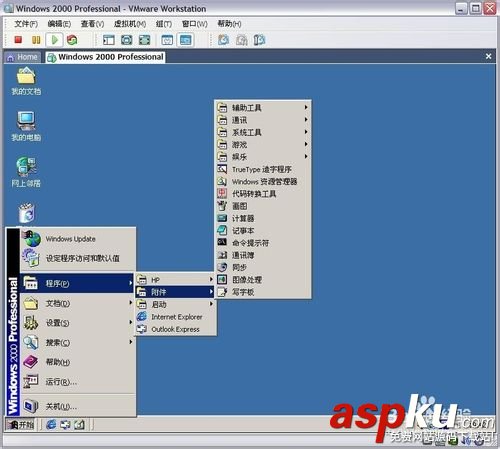Click the console view toolbar icon
Screen dimensions: 500x449
(x=186, y=40)
